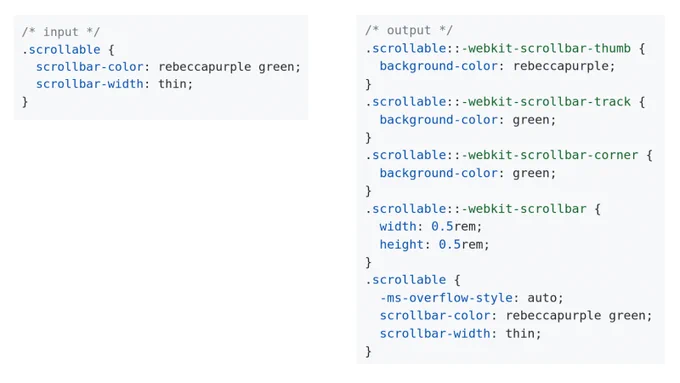Click the .scrollable selector in input block
The width and height of the screenshot is (680, 383).
click(61, 49)
